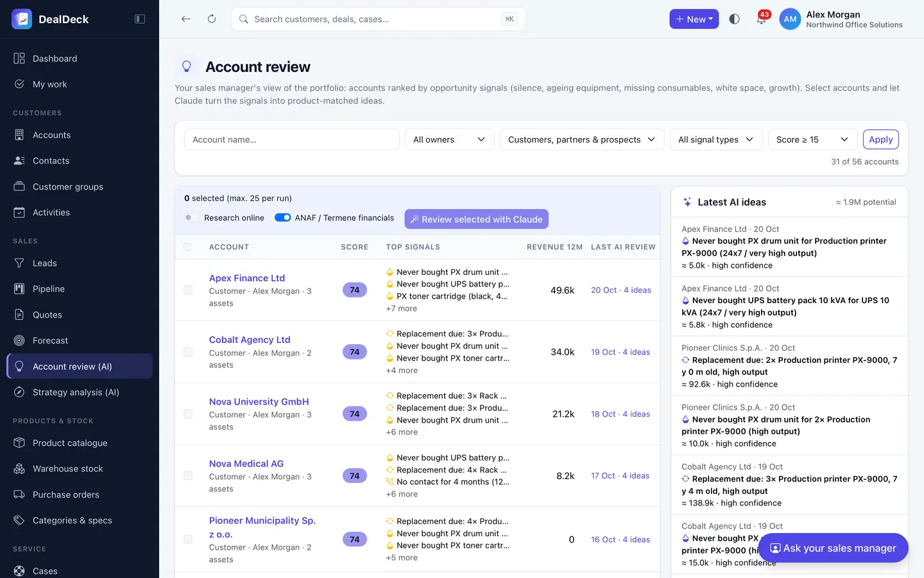This screenshot has height=578, width=924.
Task: Open All signal types dropdown
Action: tap(715, 139)
